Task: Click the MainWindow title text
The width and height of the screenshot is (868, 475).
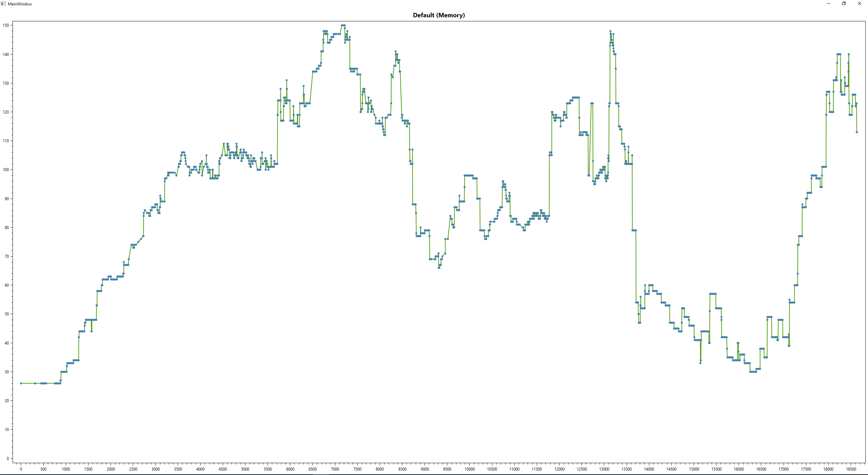Action: (x=20, y=4)
